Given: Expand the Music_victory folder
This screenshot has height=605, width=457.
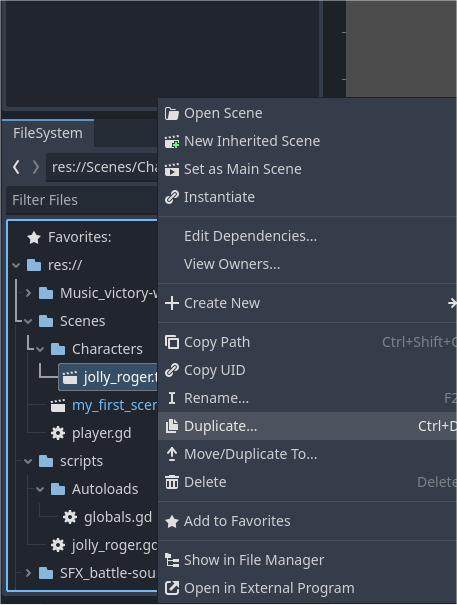Looking at the screenshot, I should point(28,293).
